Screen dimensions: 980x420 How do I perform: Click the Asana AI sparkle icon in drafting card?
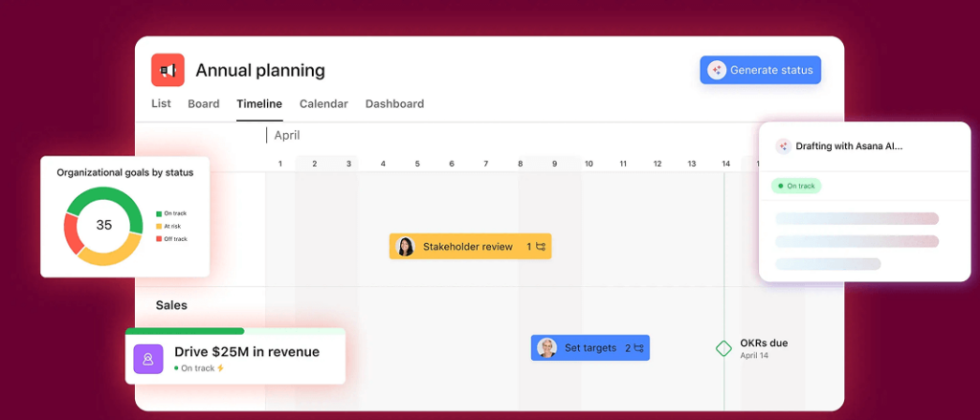(783, 146)
